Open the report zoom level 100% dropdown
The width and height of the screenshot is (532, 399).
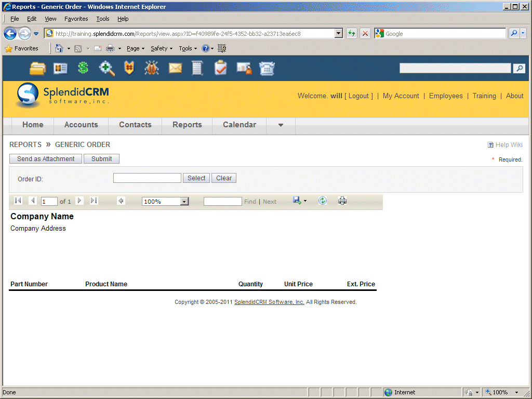coord(184,202)
